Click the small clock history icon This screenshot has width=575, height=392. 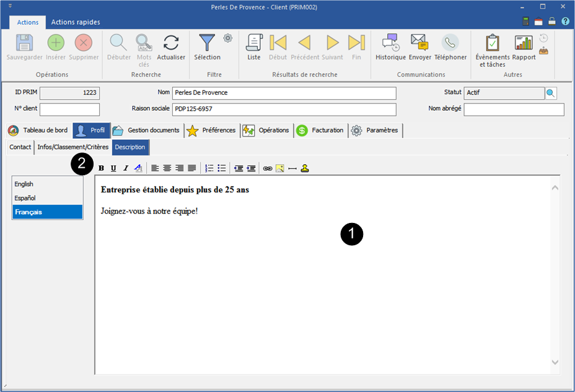pyautogui.click(x=543, y=38)
